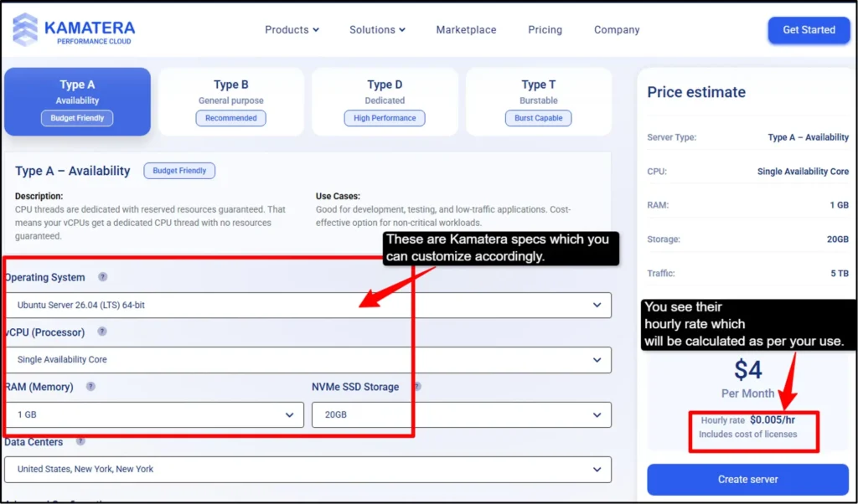The width and height of the screenshot is (858, 504).
Task: Click the Burst Capable badge under Type T
Action: click(539, 118)
